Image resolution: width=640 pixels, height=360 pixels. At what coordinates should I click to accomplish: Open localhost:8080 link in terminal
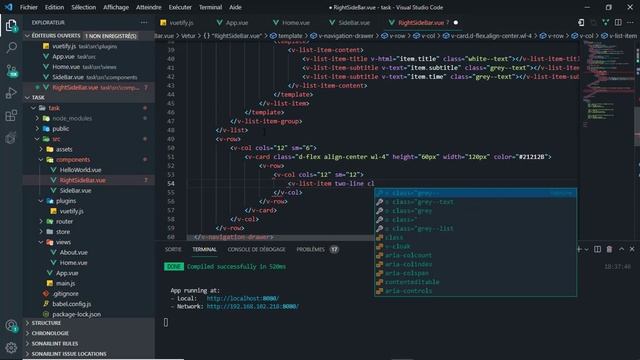[x=243, y=298]
